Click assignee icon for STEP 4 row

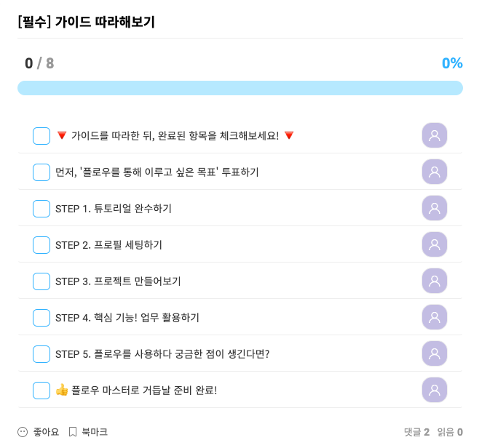tap(435, 317)
